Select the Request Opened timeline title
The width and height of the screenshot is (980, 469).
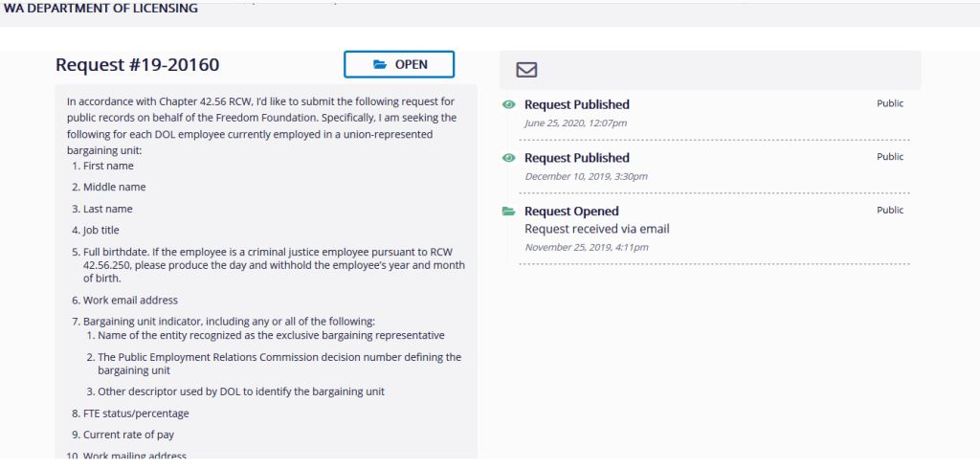pyautogui.click(x=571, y=212)
